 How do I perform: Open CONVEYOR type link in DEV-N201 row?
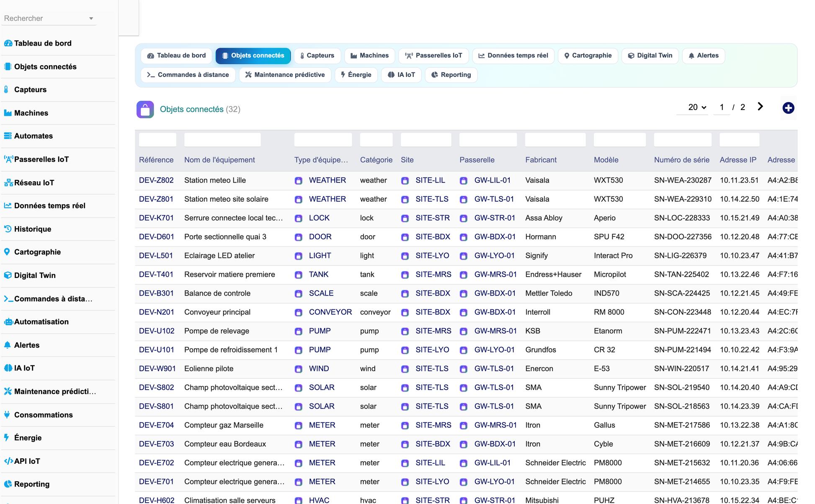coord(330,312)
